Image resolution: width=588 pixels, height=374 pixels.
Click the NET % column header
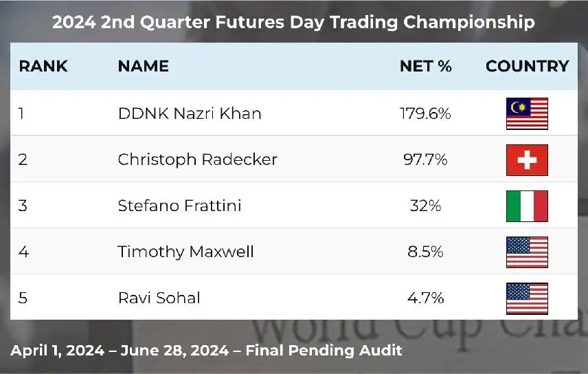click(426, 66)
